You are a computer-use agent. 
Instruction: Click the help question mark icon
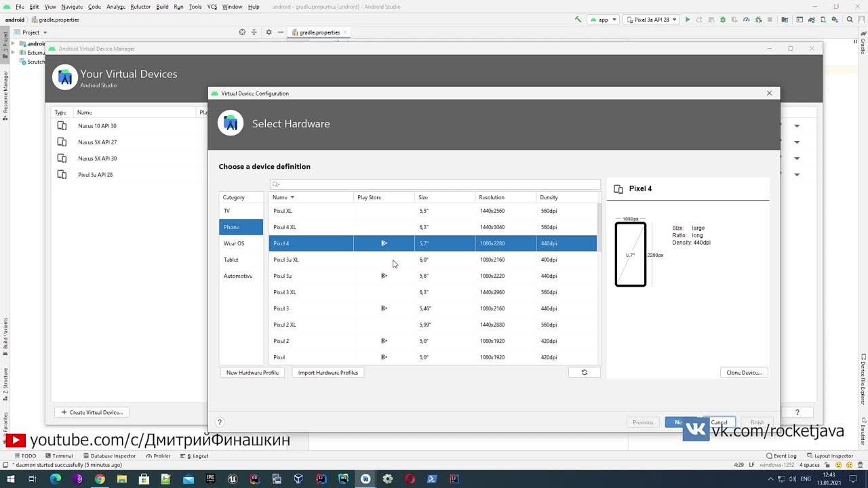[x=219, y=422]
